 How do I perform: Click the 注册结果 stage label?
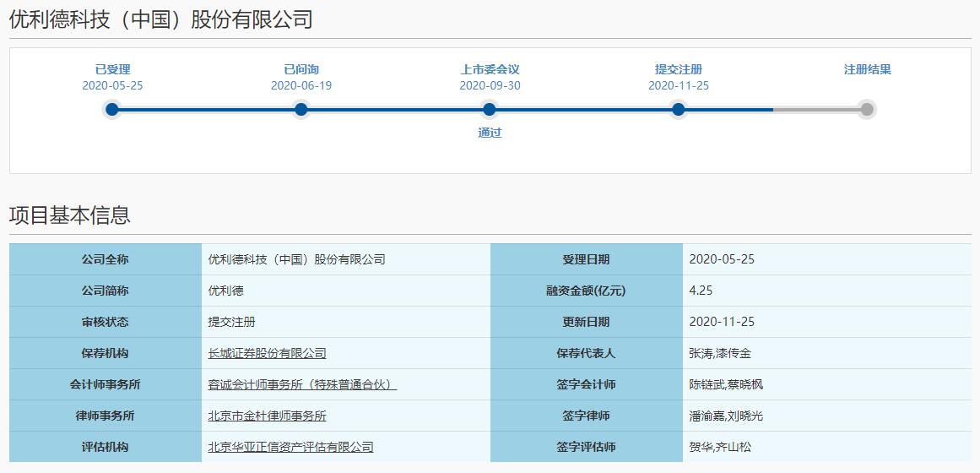pos(867,69)
